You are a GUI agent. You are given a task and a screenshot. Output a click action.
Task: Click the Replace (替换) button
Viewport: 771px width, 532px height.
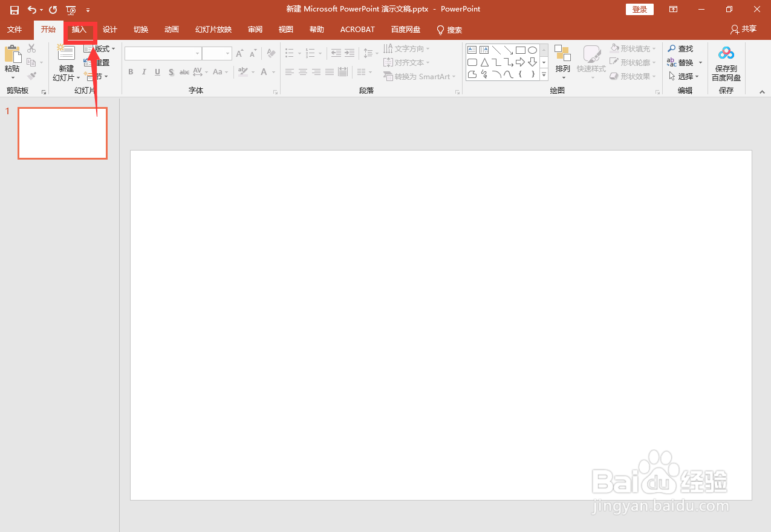point(680,62)
